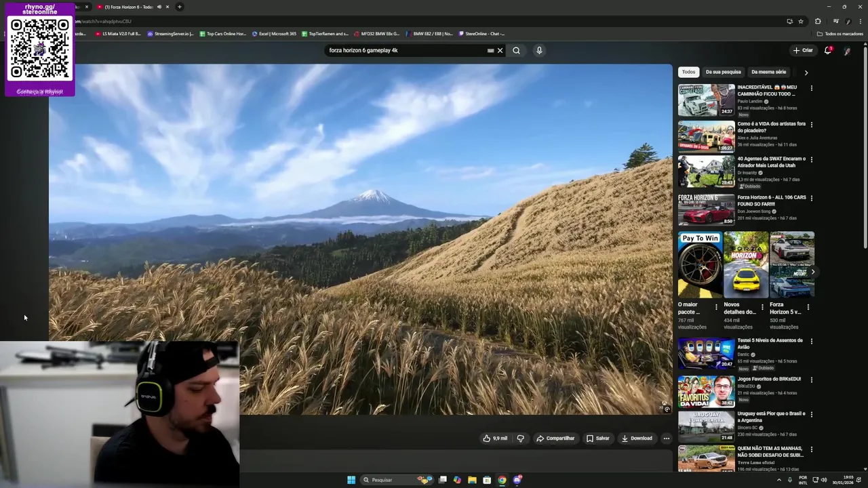868x488 pixels.
Task: Open Microsoft Store from taskbar
Action: pyautogui.click(x=487, y=480)
